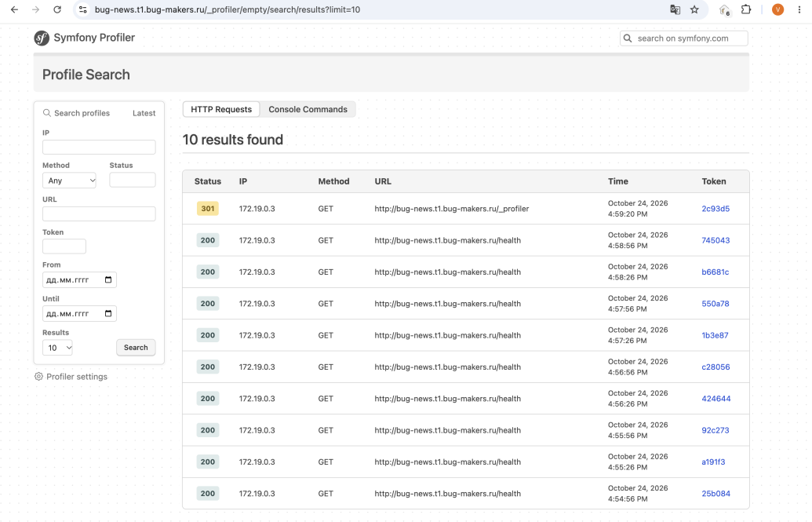Click IP 172.19.0.3 in row b6681c
The height and width of the screenshot is (522, 812).
pos(257,272)
